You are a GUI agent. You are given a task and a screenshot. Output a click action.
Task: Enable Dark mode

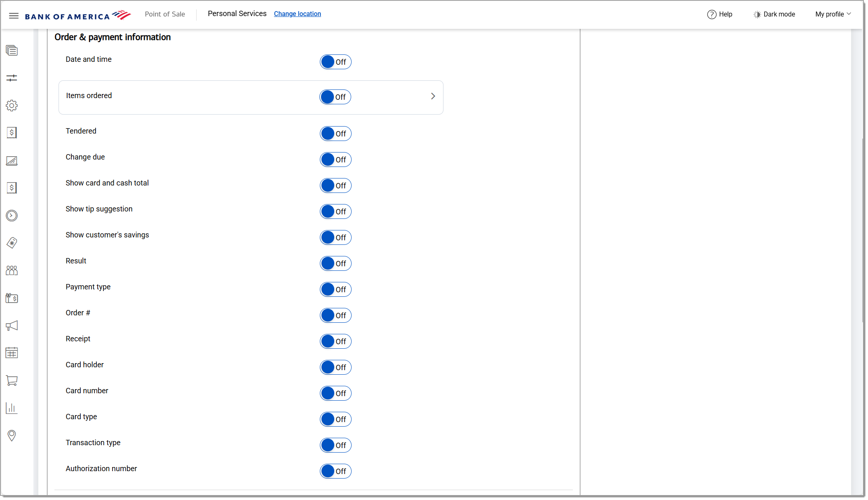point(774,14)
